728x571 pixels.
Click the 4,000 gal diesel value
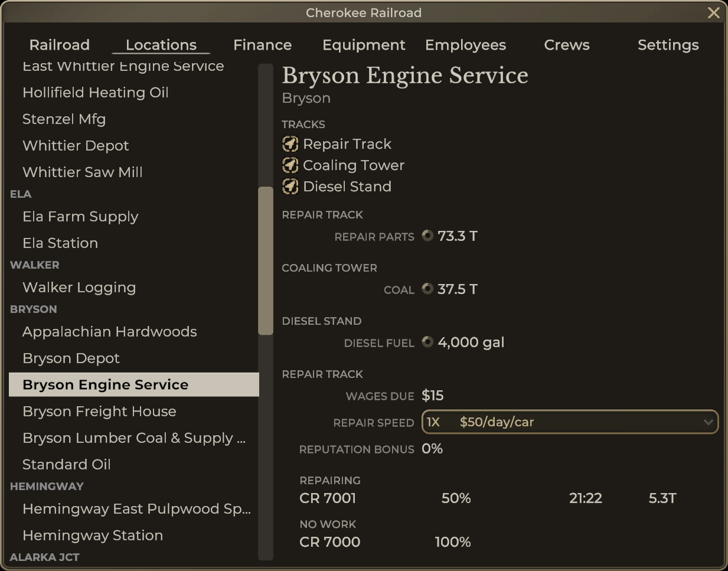471,342
